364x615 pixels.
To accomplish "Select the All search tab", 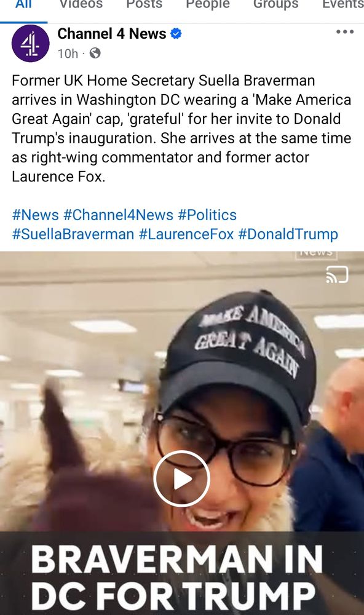I will (23, 4).
